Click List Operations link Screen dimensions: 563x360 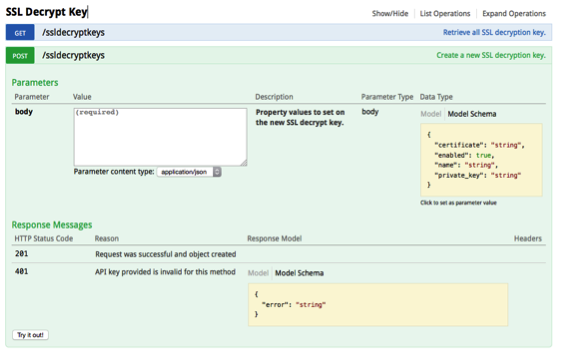tap(445, 14)
